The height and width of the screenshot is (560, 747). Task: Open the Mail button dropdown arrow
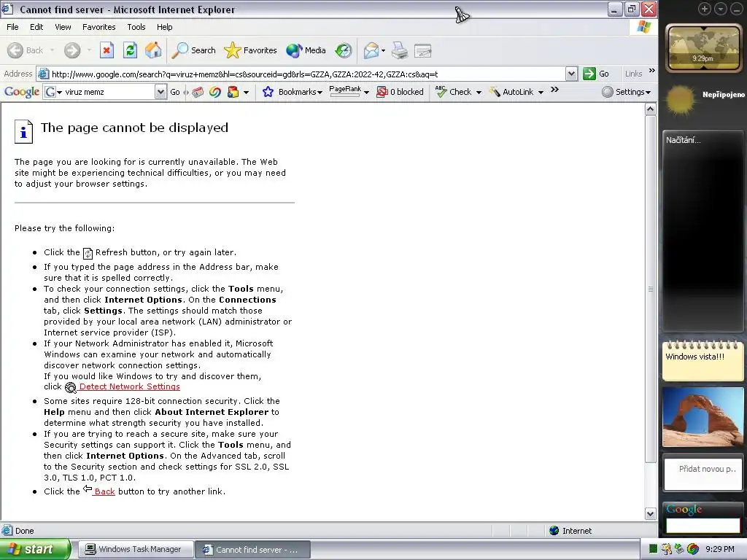pos(383,50)
